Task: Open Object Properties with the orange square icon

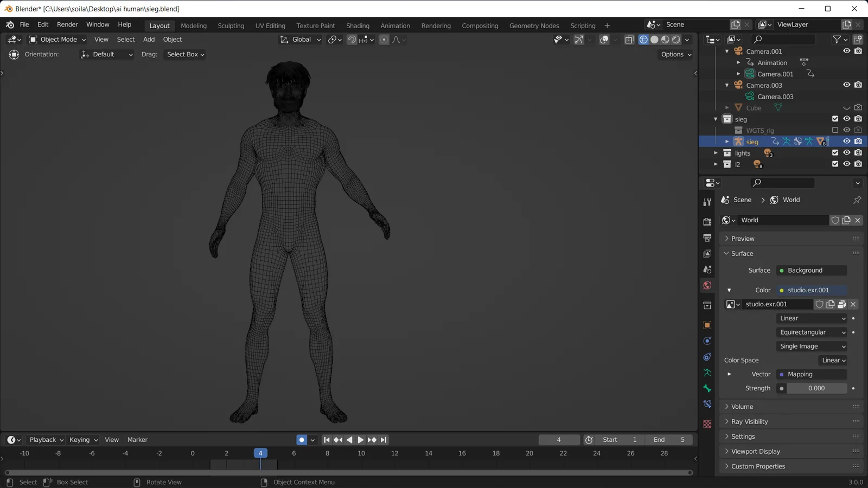Action: tap(707, 325)
